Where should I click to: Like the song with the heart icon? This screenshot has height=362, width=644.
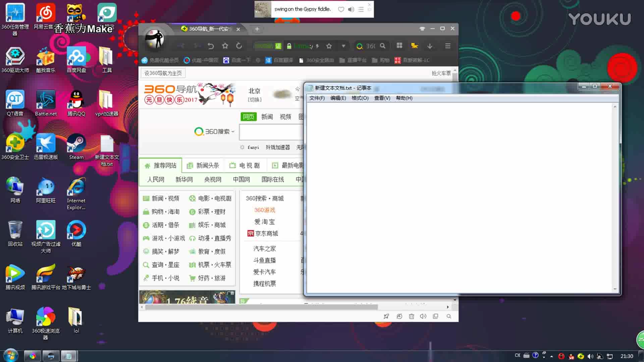tap(341, 9)
